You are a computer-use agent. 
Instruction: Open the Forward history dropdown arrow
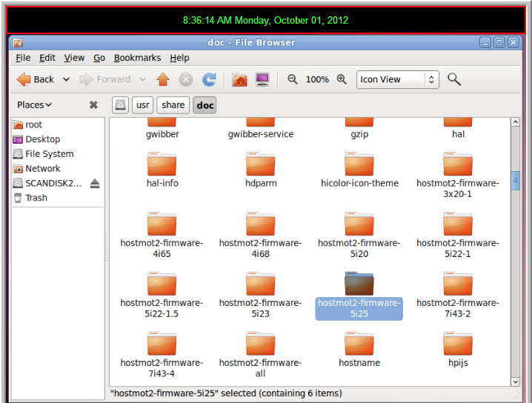[x=142, y=79]
